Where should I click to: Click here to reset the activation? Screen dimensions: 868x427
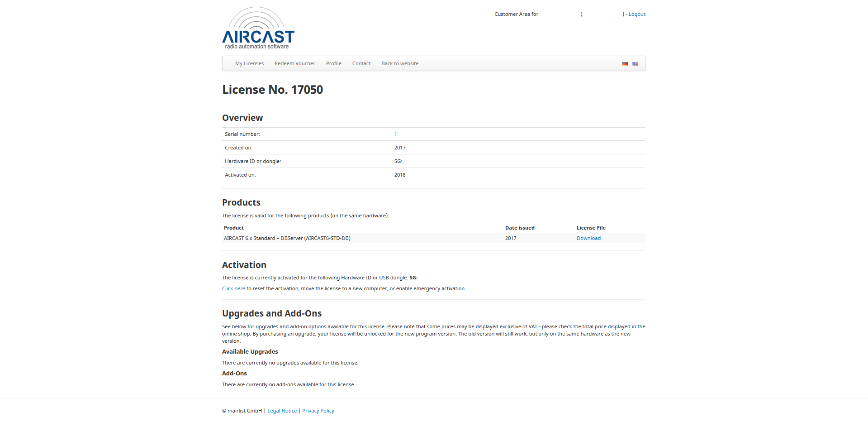coord(233,288)
